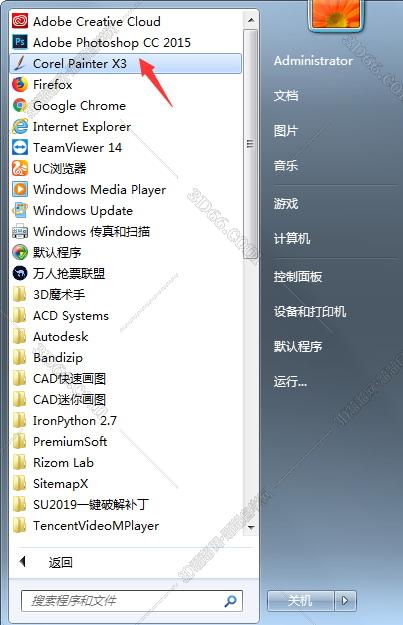Open Adobe Creative Cloud icon
The image size is (403, 625).
pyautogui.click(x=20, y=21)
